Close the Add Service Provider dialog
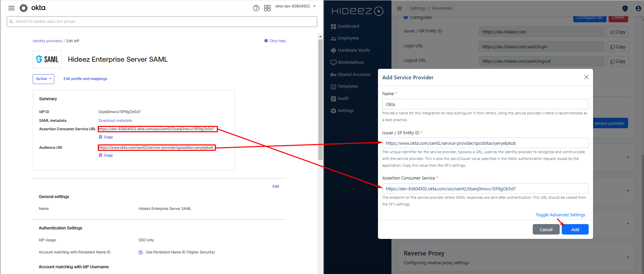Image resolution: width=644 pixels, height=274 pixels. (586, 77)
